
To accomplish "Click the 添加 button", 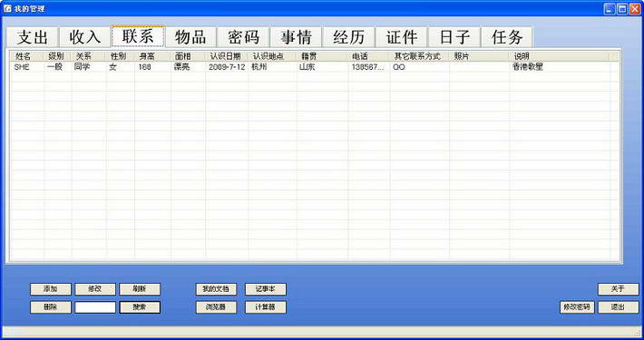I will coord(51,289).
